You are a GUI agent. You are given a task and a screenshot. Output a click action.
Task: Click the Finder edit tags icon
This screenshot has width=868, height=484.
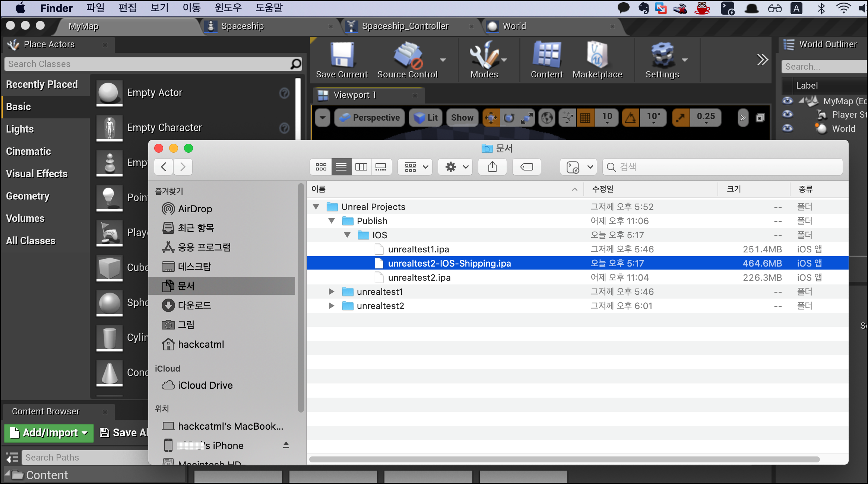(x=526, y=167)
